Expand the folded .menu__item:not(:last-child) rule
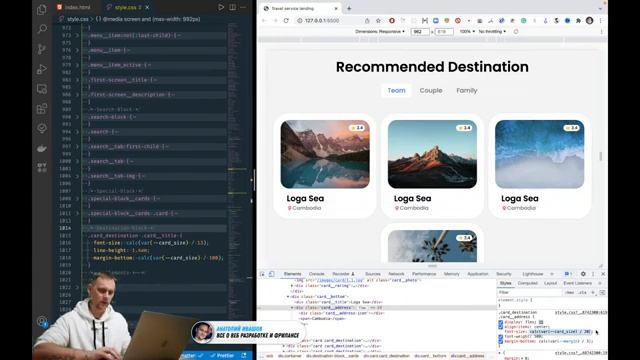640x360 pixels. (77, 36)
